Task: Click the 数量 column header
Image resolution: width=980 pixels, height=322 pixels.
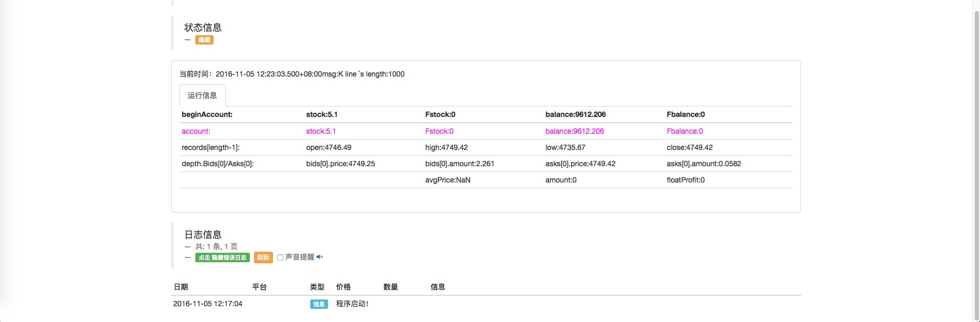Action: [x=391, y=287]
